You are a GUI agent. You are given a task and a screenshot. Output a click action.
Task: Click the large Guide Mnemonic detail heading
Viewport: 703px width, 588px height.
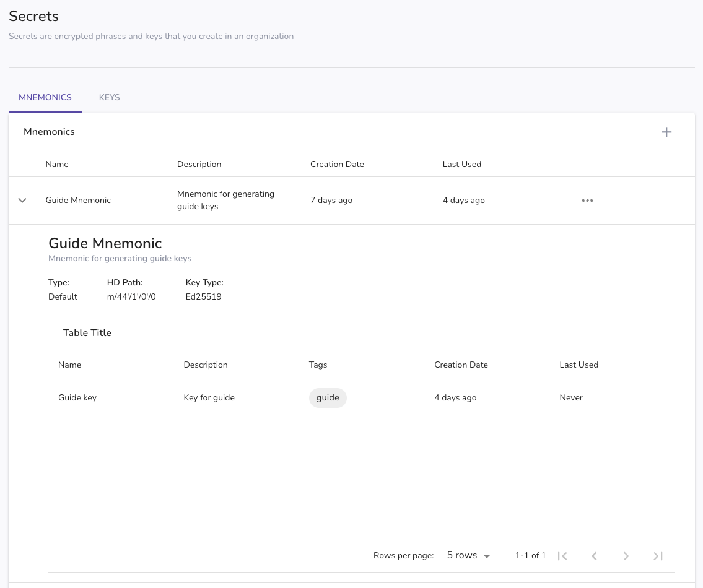click(x=105, y=243)
